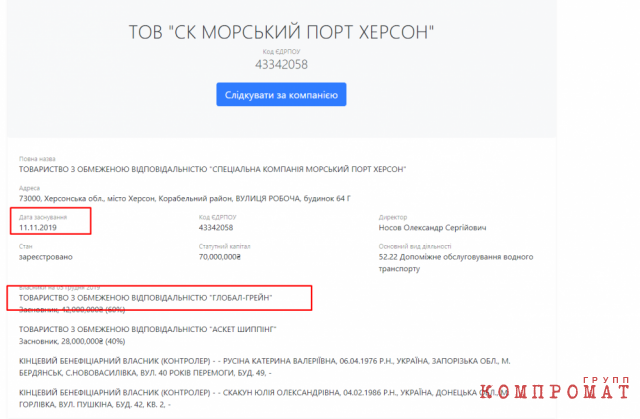
Task: Open director Носов Олександр Сергійович link
Action: coord(432,228)
